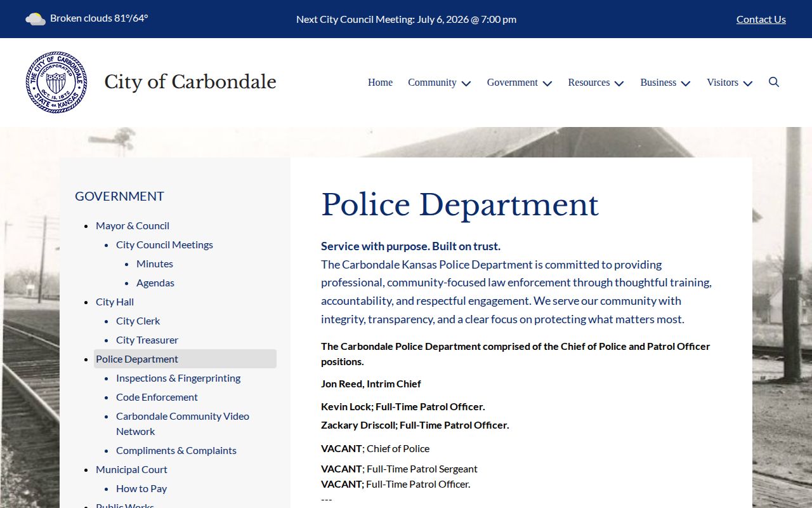Expand the Resources menu chevron
The width and height of the screenshot is (812, 508).
pyautogui.click(x=619, y=83)
